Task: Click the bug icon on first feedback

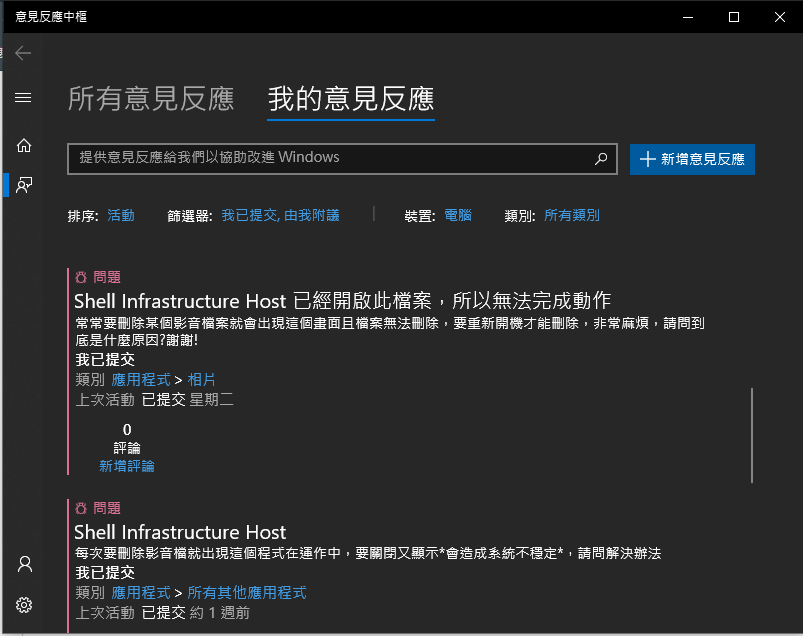Action: [81, 278]
